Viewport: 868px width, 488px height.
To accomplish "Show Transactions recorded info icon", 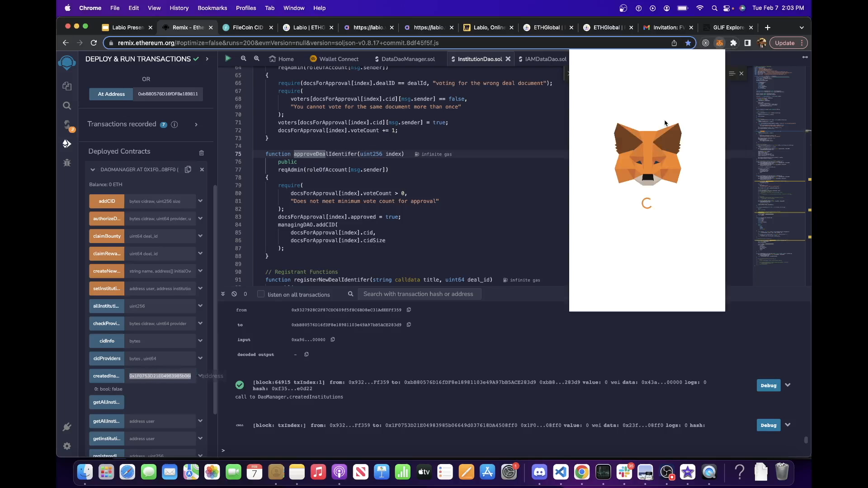I will (x=175, y=124).
